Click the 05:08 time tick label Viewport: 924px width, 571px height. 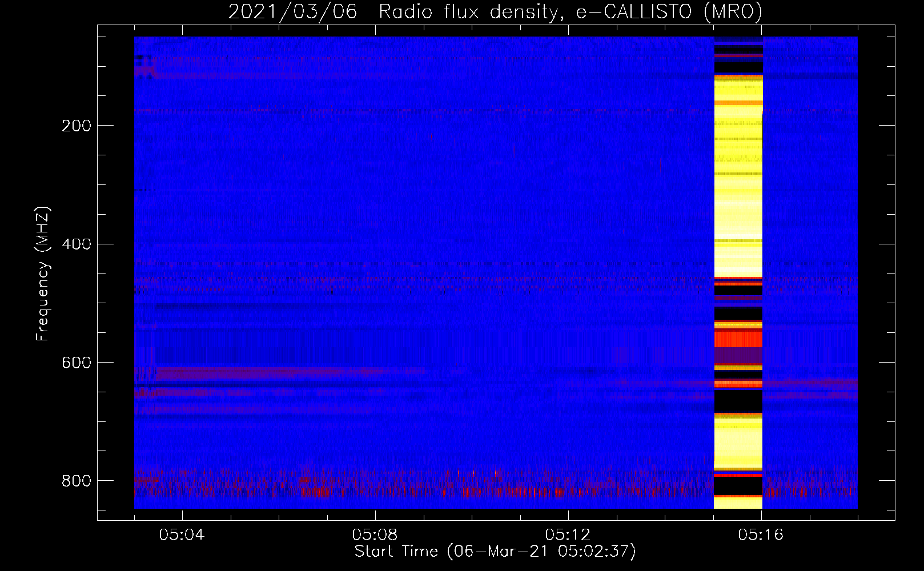[x=375, y=535]
